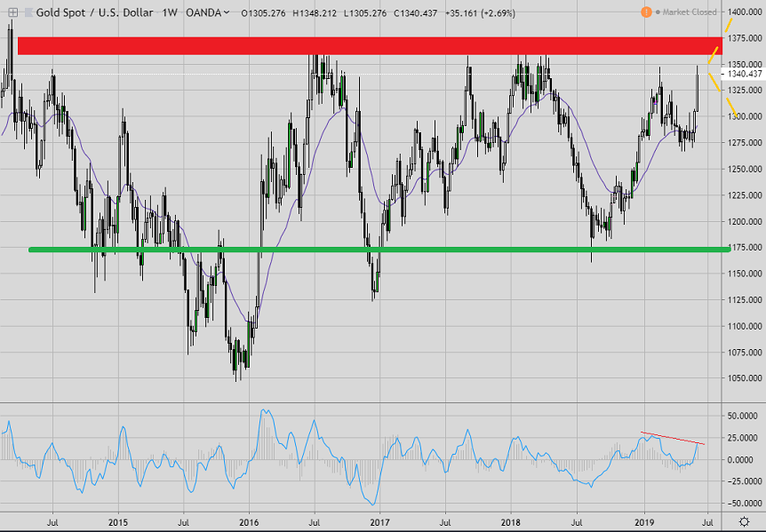Screen dimensions: 766x532
Task: Click the 50.0000 oscillator axis label
Action: 743,417
